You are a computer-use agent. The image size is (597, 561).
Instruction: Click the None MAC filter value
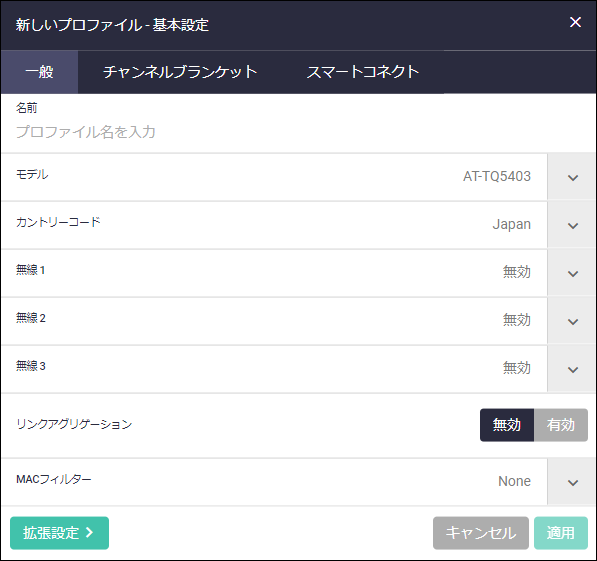pos(514,481)
